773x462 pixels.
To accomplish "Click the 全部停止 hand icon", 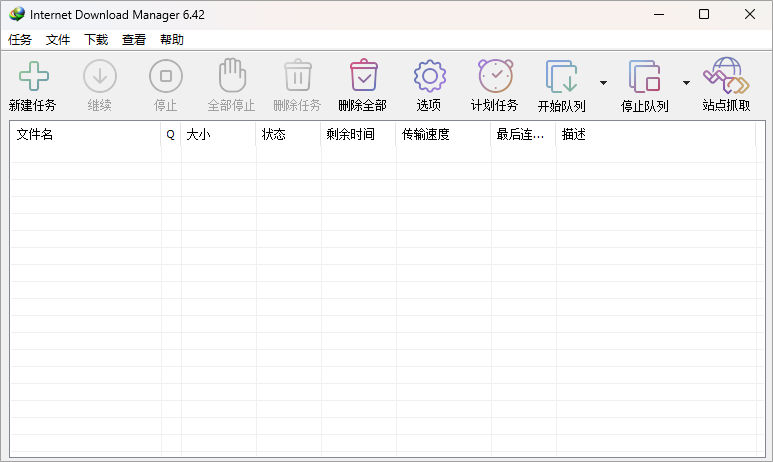I will click(232, 75).
